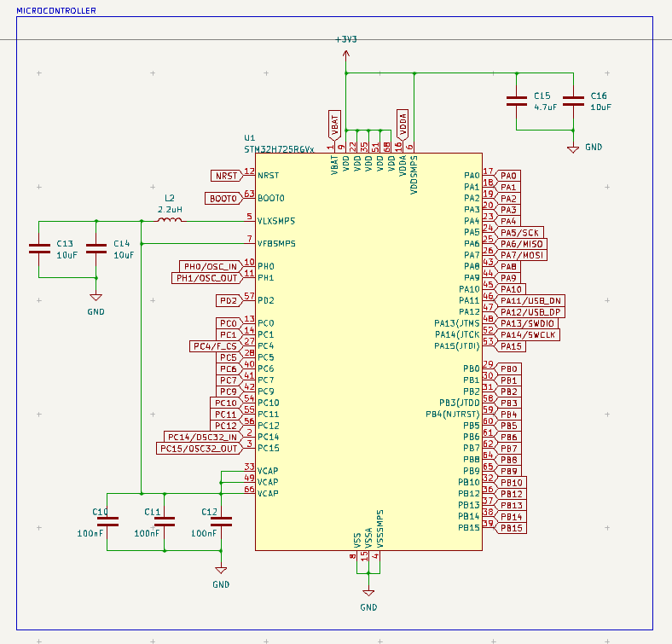Viewport: 672px width, 644px height.
Task: Click the GND symbol below C12
Action: [x=221, y=571]
